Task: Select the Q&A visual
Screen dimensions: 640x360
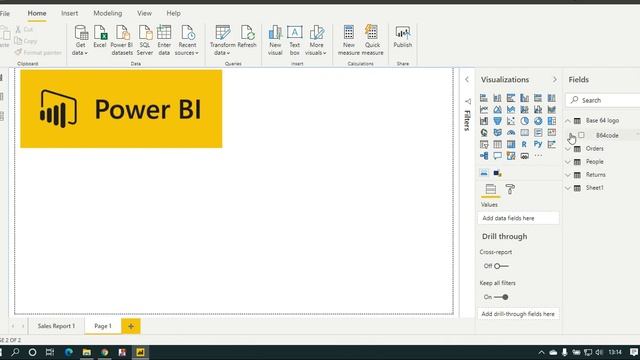Action: coord(497,156)
